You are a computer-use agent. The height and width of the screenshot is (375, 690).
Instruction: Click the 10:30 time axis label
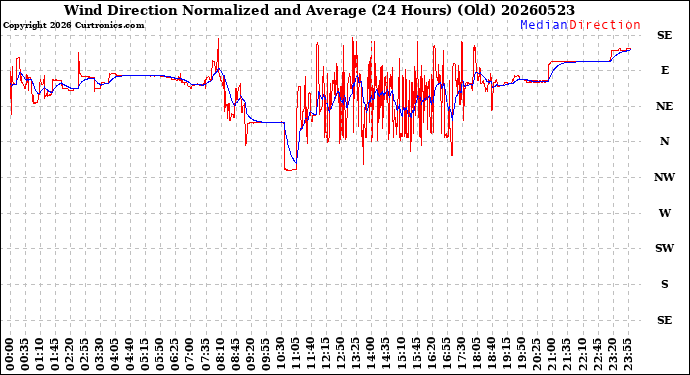[x=281, y=354]
